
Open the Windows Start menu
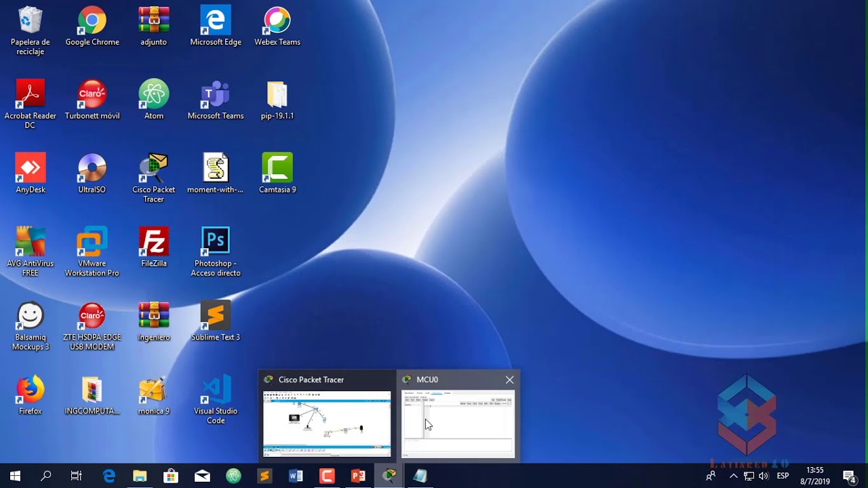(x=15, y=476)
